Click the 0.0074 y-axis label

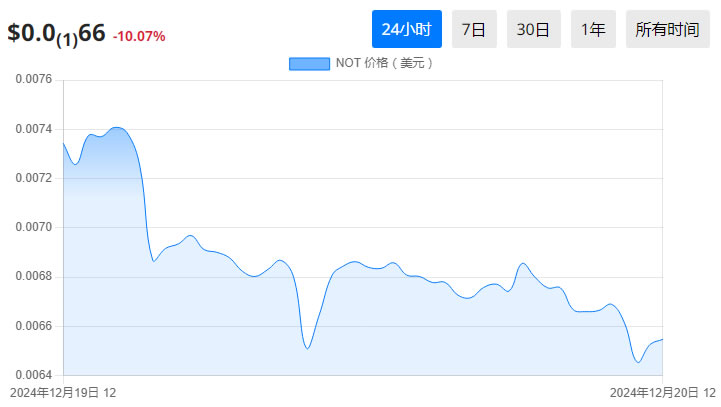[34, 129]
